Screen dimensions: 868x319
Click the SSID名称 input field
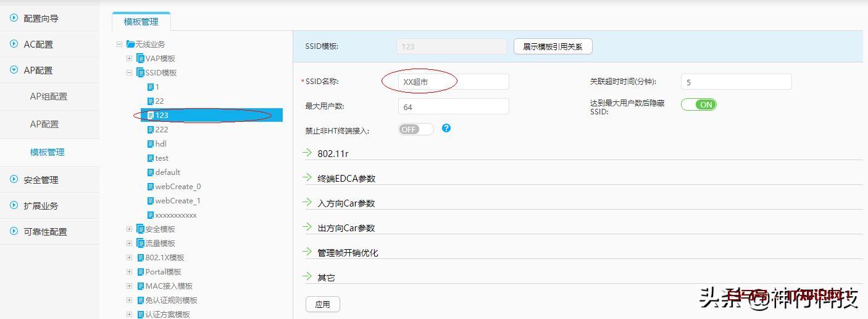[x=454, y=82]
